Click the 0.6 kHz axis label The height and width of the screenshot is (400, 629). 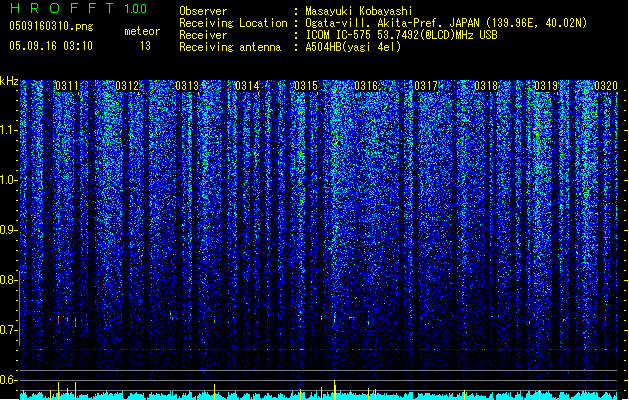tap(8, 380)
